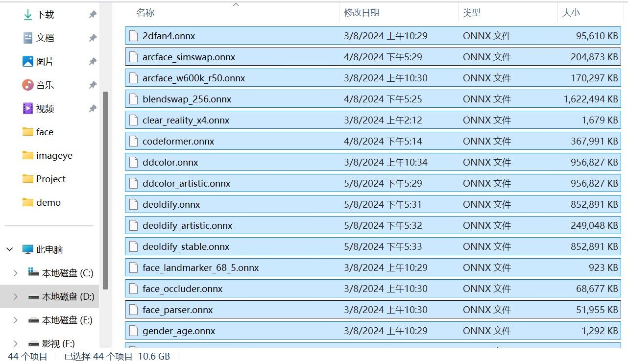Click the pin icon beside 视频
Screen dimensions: 628x364
tap(93, 109)
